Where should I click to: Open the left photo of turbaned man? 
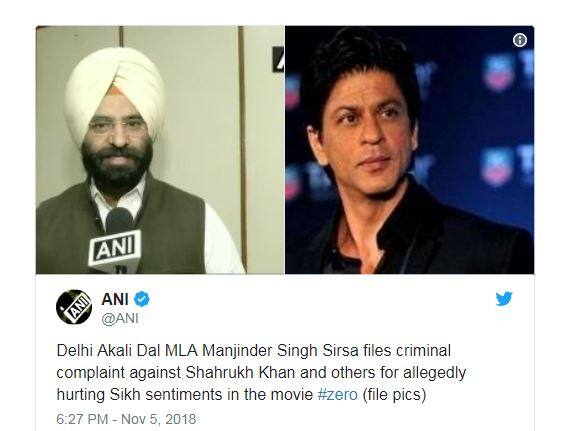pos(160,150)
